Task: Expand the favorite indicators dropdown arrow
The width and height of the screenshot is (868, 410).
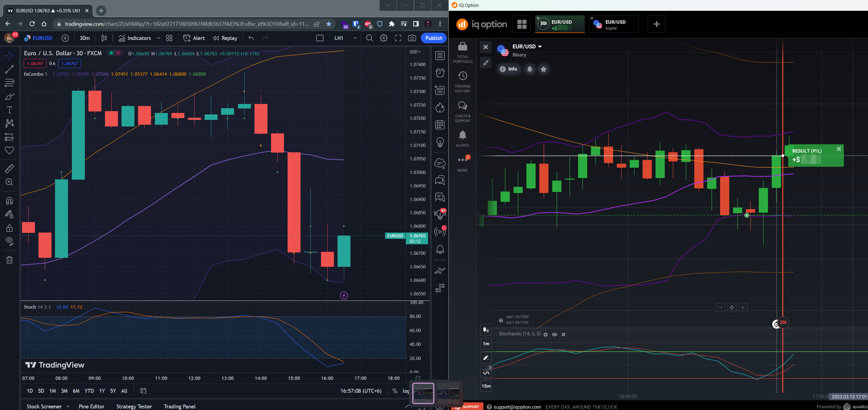Action: click(x=158, y=38)
